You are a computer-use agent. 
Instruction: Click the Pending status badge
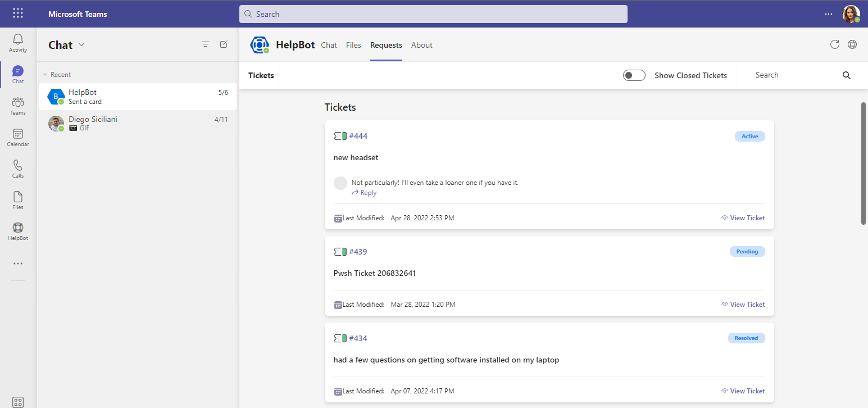(747, 252)
